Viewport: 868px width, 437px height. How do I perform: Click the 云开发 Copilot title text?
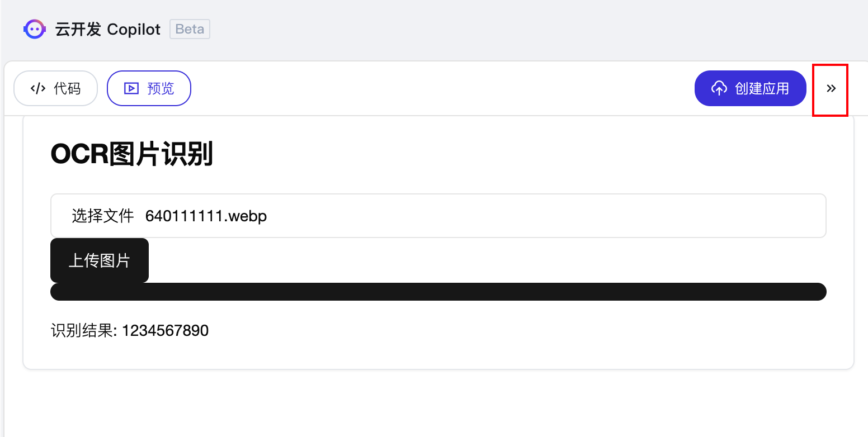108,29
